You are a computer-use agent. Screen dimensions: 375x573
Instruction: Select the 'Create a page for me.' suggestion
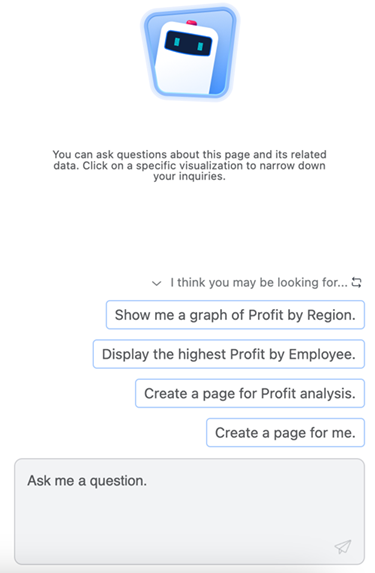tap(285, 433)
